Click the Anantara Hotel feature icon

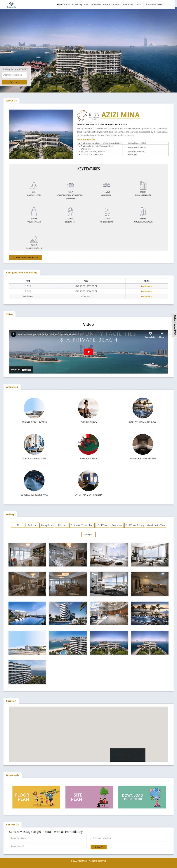34,185
